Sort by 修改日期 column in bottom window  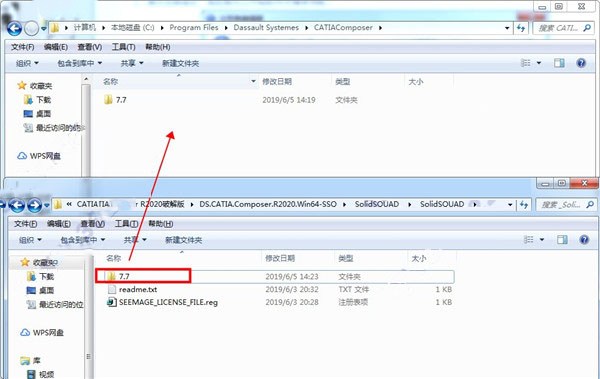click(280, 258)
